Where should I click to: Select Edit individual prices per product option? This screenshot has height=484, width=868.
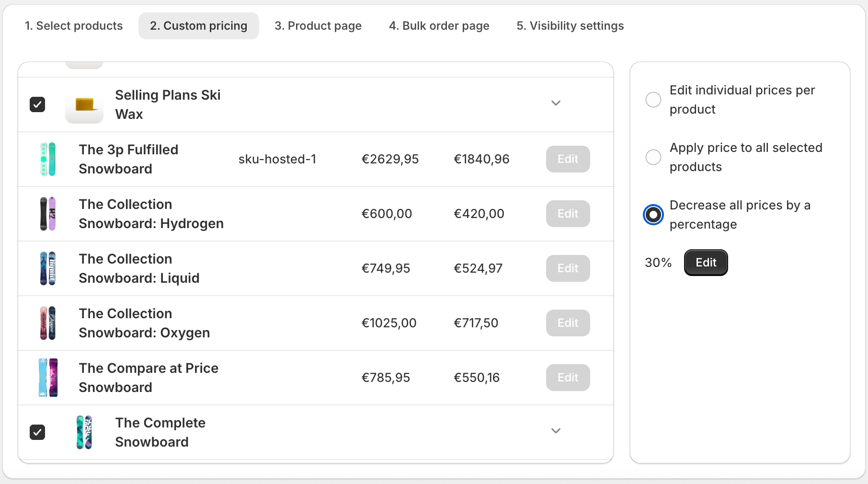(653, 100)
